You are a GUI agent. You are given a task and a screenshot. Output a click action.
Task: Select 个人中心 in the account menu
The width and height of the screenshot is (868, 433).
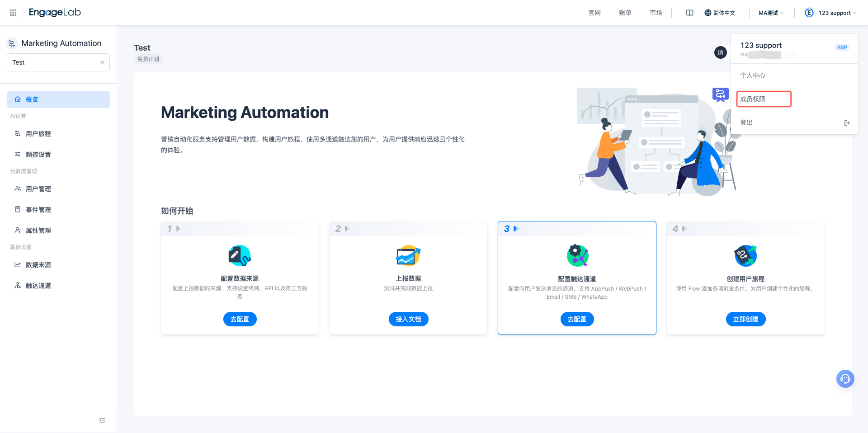click(x=794, y=75)
